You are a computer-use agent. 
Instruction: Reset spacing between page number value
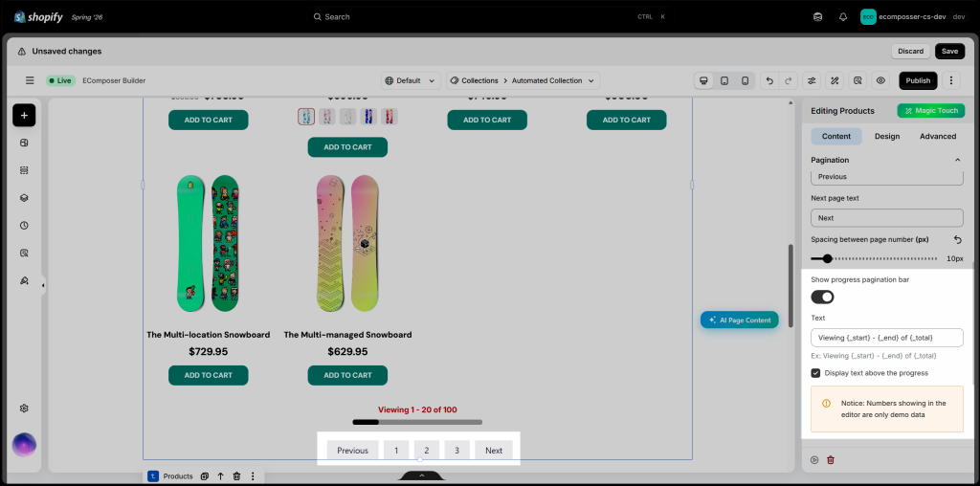[957, 239]
